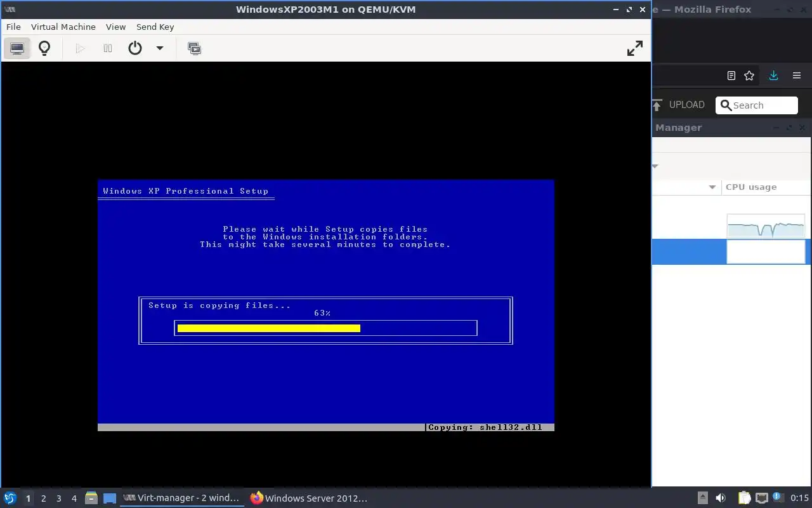Open Firefox hamburger menu
This screenshot has width=812, height=508.
click(x=797, y=76)
